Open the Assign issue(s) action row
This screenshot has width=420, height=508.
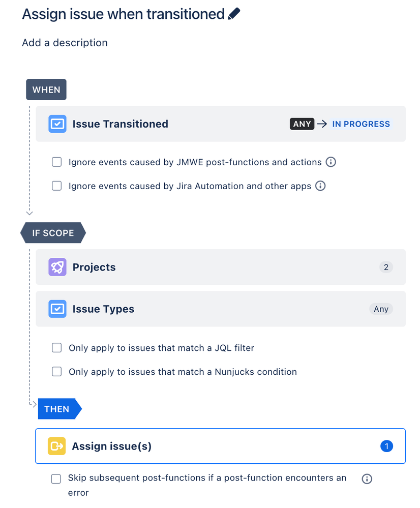click(x=220, y=446)
